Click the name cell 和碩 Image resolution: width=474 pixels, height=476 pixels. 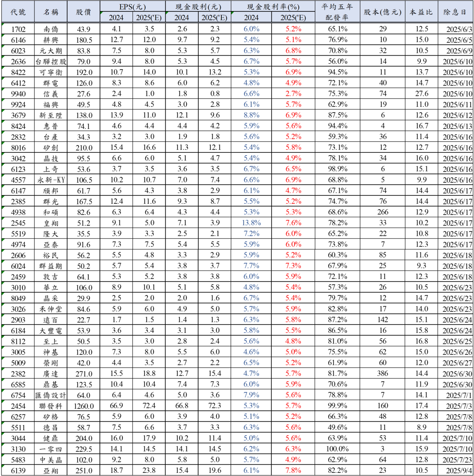click(51, 212)
